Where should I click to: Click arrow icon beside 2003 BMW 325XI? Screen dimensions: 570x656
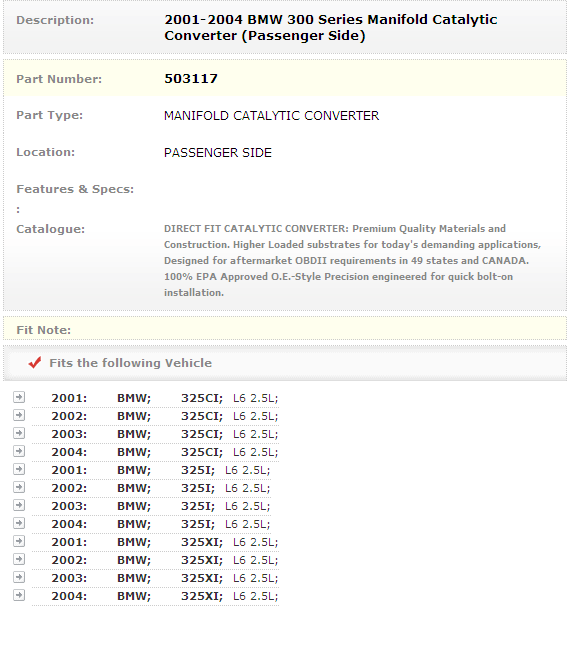coord(19,577)
